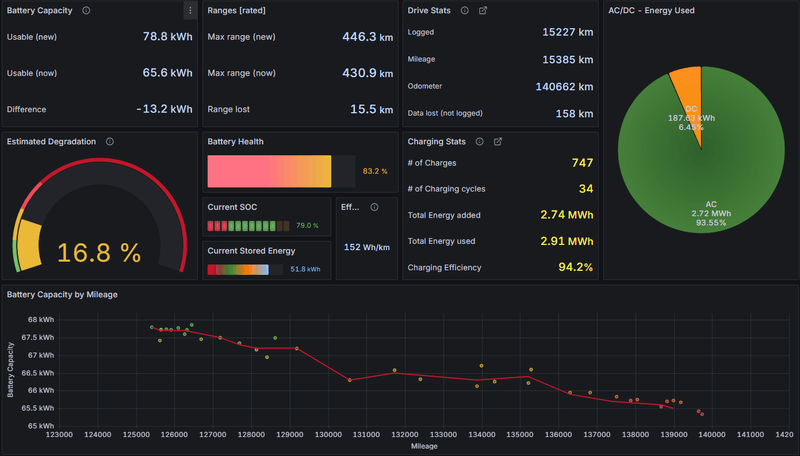
Task: Click the Battery Capacity by Mileage panel title
Action: (x=62, y=294)
